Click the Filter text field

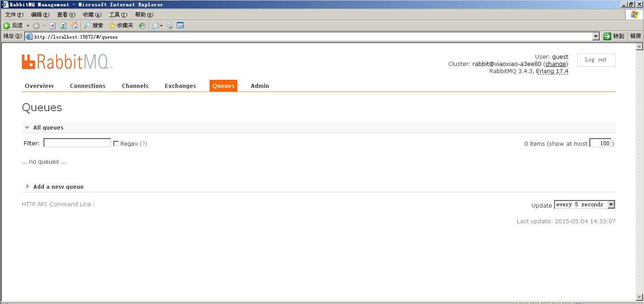click(77, 143)
